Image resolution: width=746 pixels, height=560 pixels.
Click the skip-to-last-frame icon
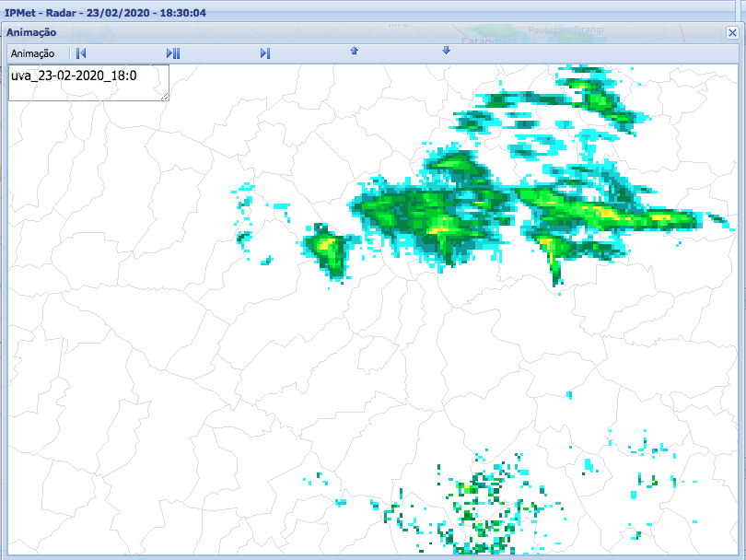(x=264, y=52)
